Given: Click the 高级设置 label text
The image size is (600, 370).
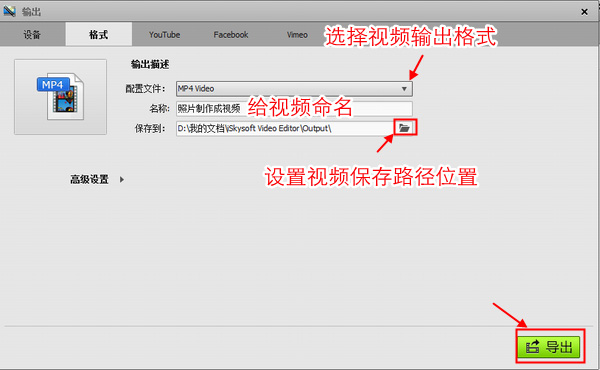Looking at the screenshot, I should (90, 179).
